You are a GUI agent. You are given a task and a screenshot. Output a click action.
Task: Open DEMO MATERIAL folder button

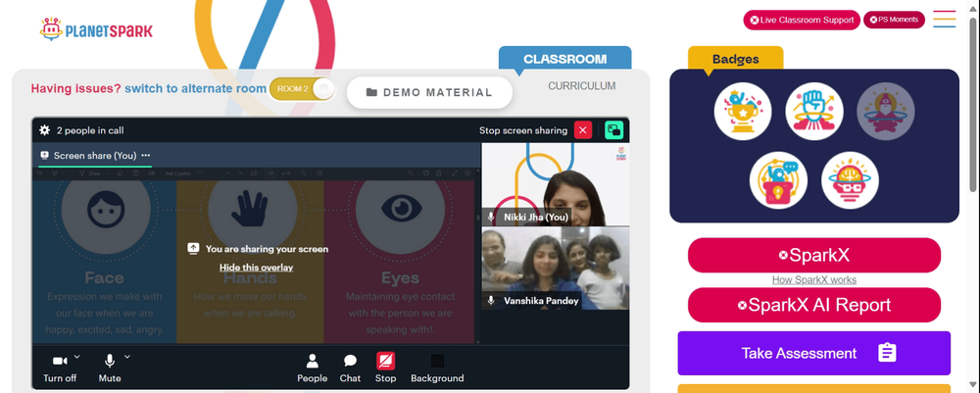coord(429,92)
